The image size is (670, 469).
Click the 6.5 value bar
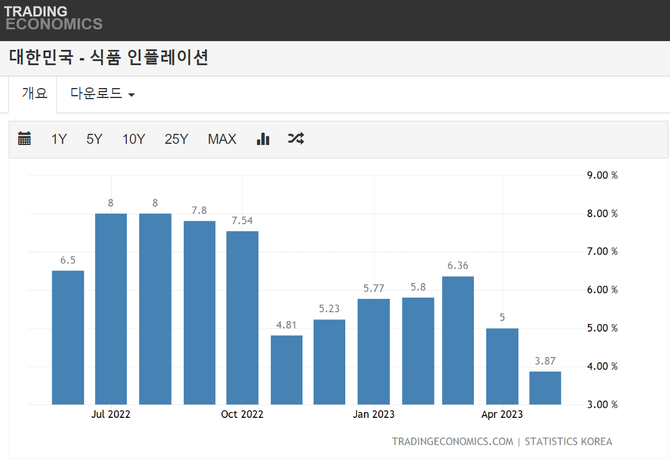[x=68, y=337]
